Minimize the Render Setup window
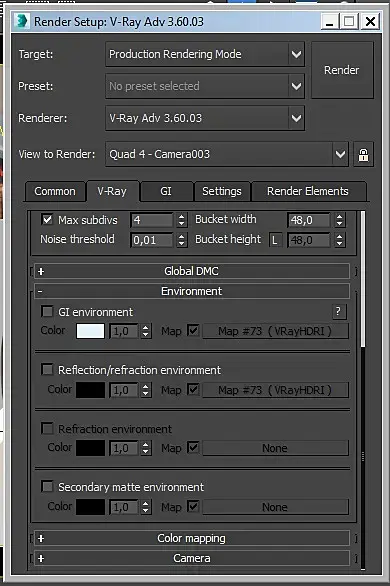The height and width of the screenshot is (586, 390). (x=330, y=22)
